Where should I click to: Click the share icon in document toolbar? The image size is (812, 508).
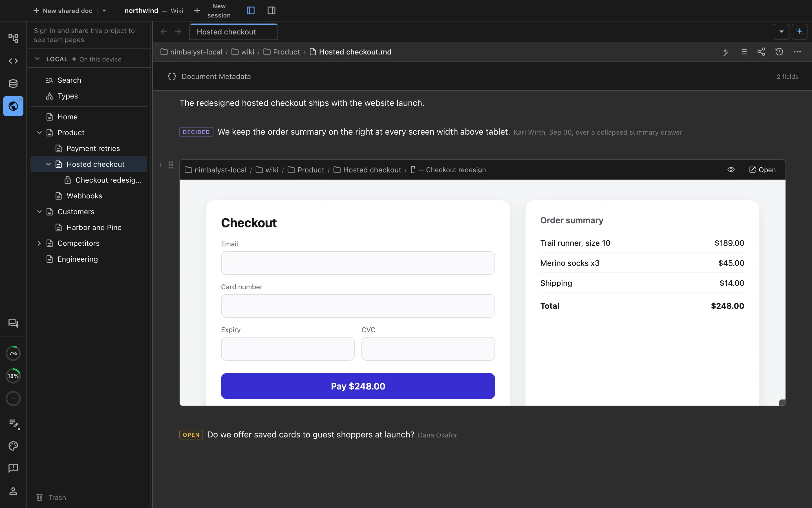pyautogui.click(x=761, y=52)
